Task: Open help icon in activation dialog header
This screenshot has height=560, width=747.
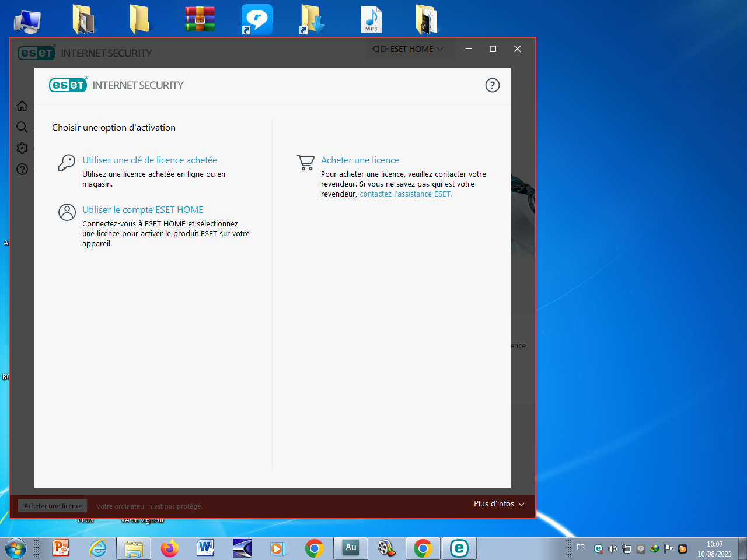Action: click(493, 85)
